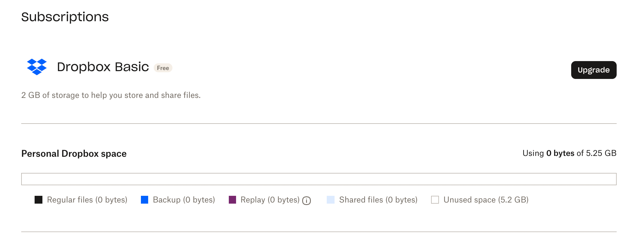Click the Personal Dropbox space heading
644x241 pixels.
coord(74,154)
